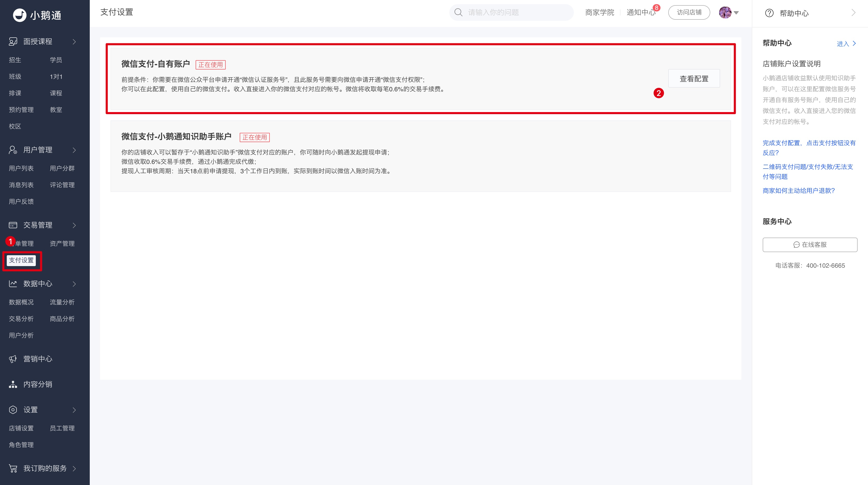Select 用户反馈 in sidebar
This screenshot has height=485, width=868.
tap(21, 202)
